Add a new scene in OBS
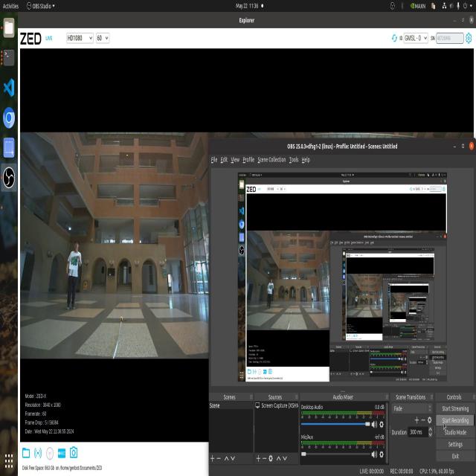The width and height of the screenshot is (476, 476). 212,458
